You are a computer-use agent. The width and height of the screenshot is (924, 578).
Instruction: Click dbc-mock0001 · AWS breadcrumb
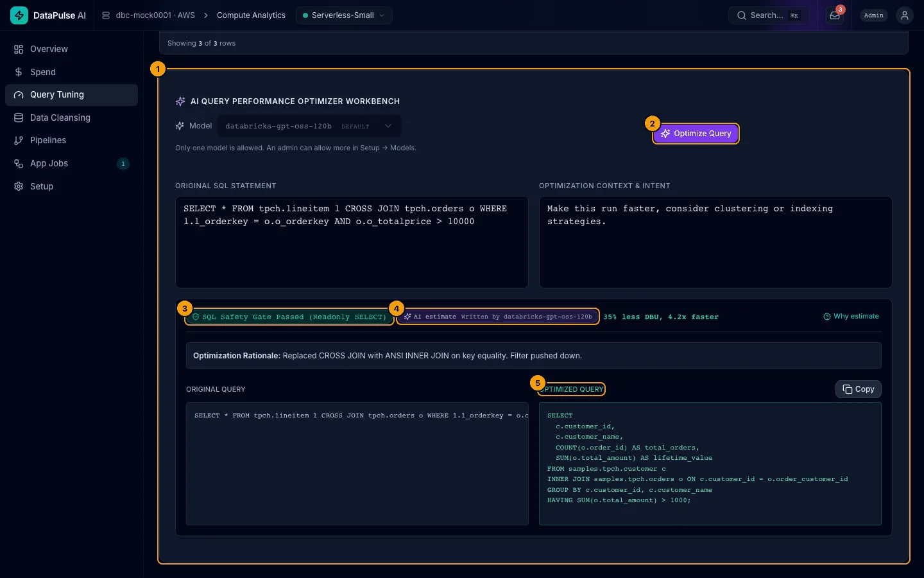(155, 15)
